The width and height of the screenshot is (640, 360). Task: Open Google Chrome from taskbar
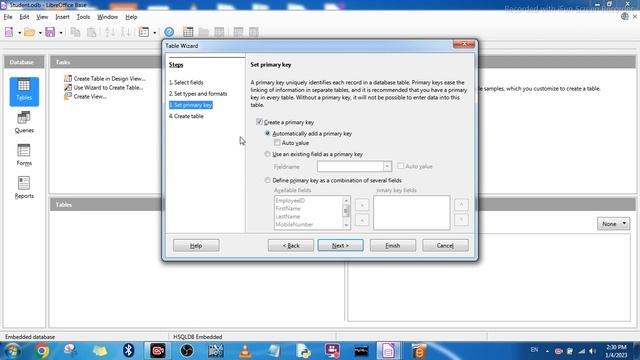(42, 351)
